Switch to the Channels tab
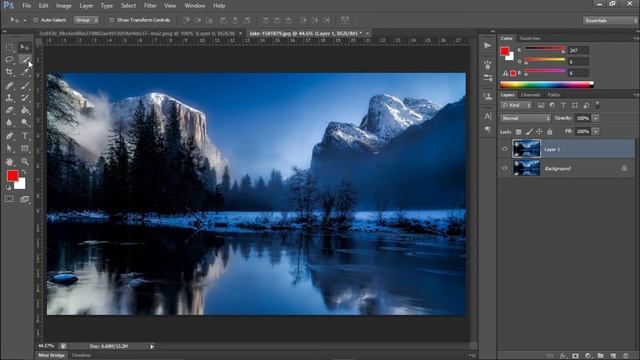 (x=531, y=95)
